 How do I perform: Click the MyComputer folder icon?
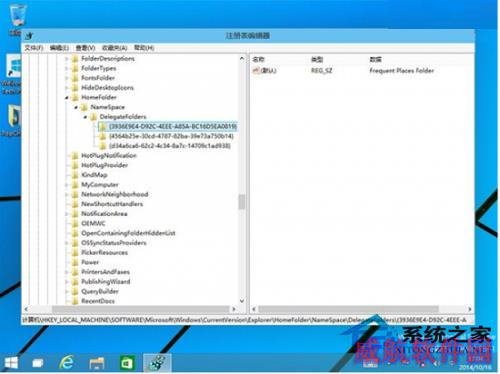(x=75, y=185)
